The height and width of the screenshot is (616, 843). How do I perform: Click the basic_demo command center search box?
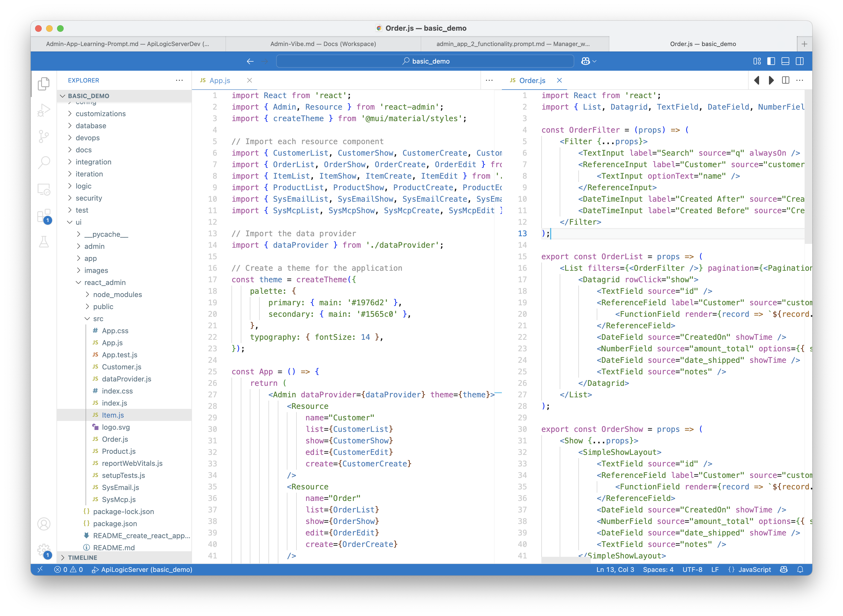[x=425, y=61]
